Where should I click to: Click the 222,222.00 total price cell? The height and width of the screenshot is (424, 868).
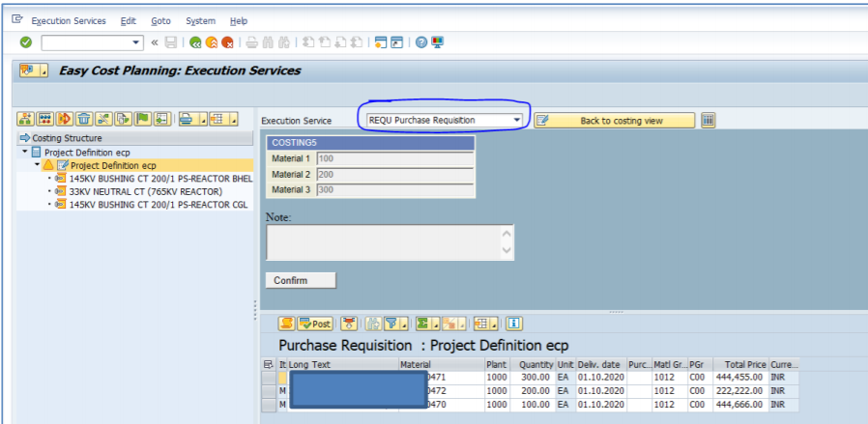point(741,391)
